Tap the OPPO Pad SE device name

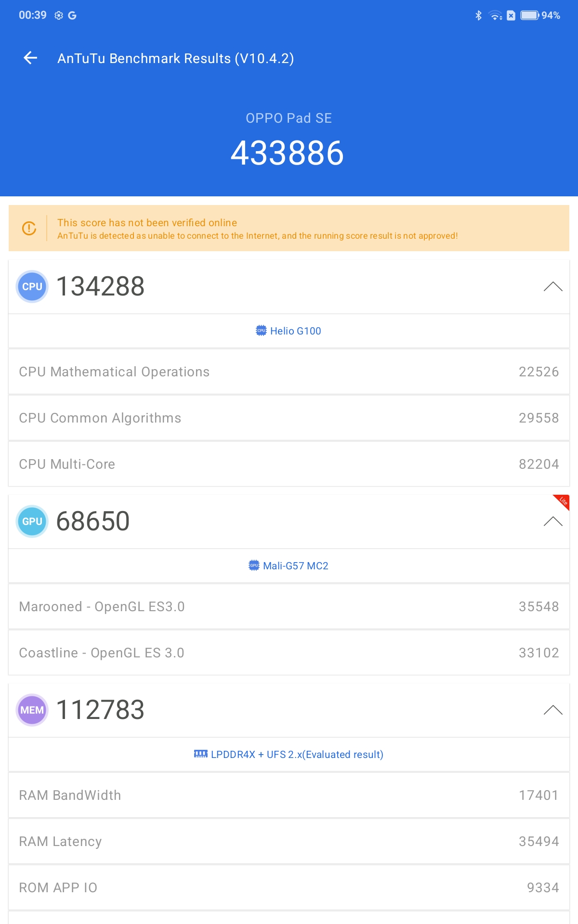[x=289, y=118]
